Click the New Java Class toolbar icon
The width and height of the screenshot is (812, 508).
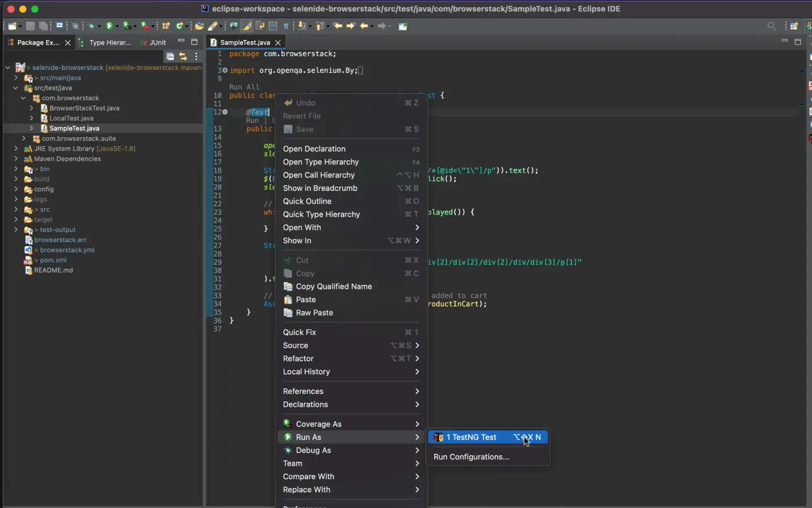click(179, 26)
